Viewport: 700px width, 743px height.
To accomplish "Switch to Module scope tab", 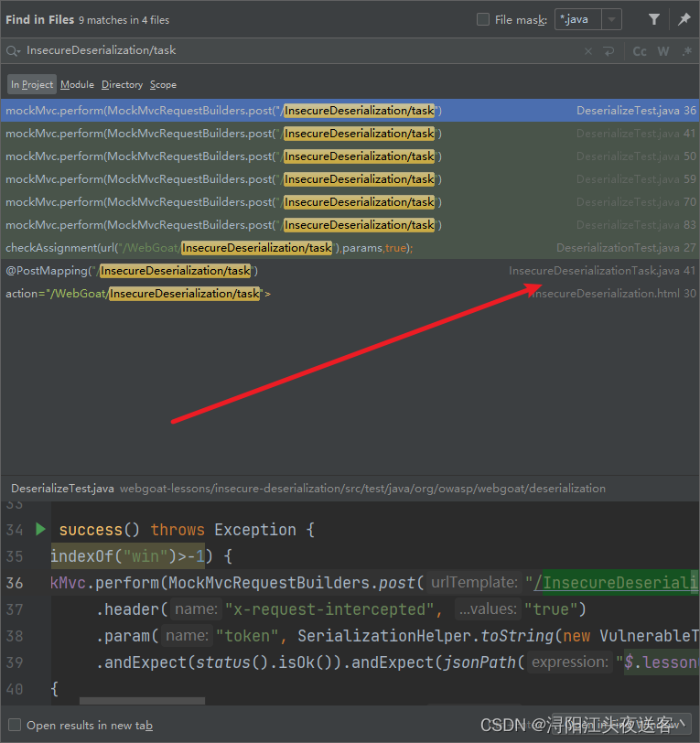I will click(77, 85).
